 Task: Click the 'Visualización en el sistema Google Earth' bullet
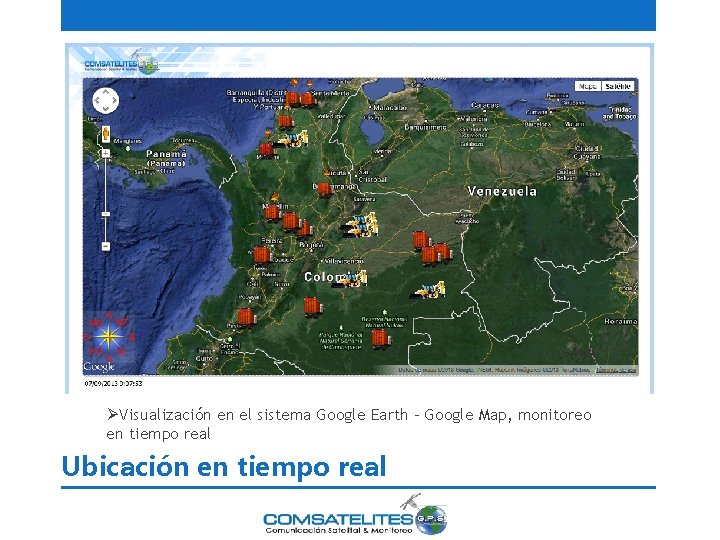click(x=349, y=424)
